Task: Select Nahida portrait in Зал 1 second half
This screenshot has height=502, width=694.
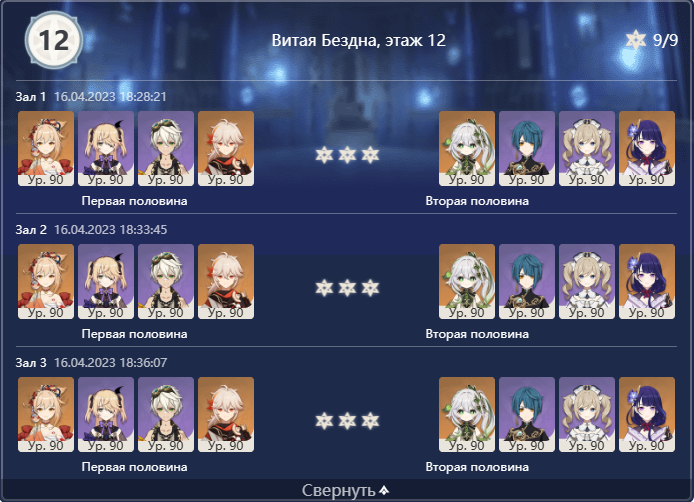Action: [467, 148]
